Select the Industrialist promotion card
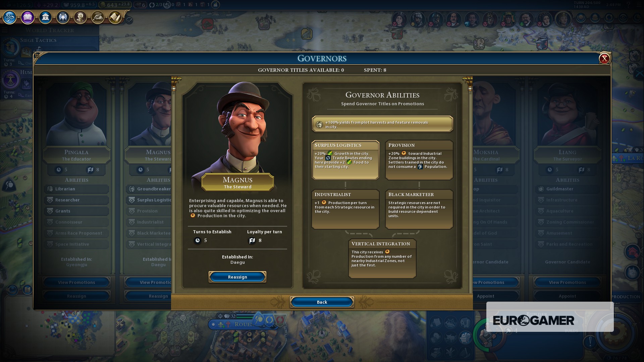The width and height of the screenshot is (644, 362). coord(345,209)
